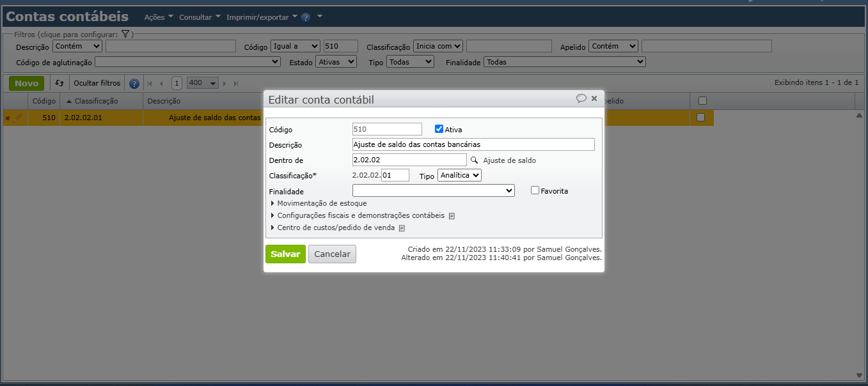Close the Editar conta contábil dialog
The width and height of the screenshot is (868, 386).
[x=594, y=98]
